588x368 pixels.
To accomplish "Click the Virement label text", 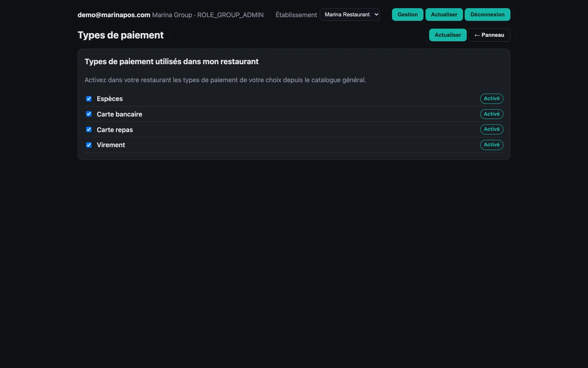I will (x=111, y=145).
